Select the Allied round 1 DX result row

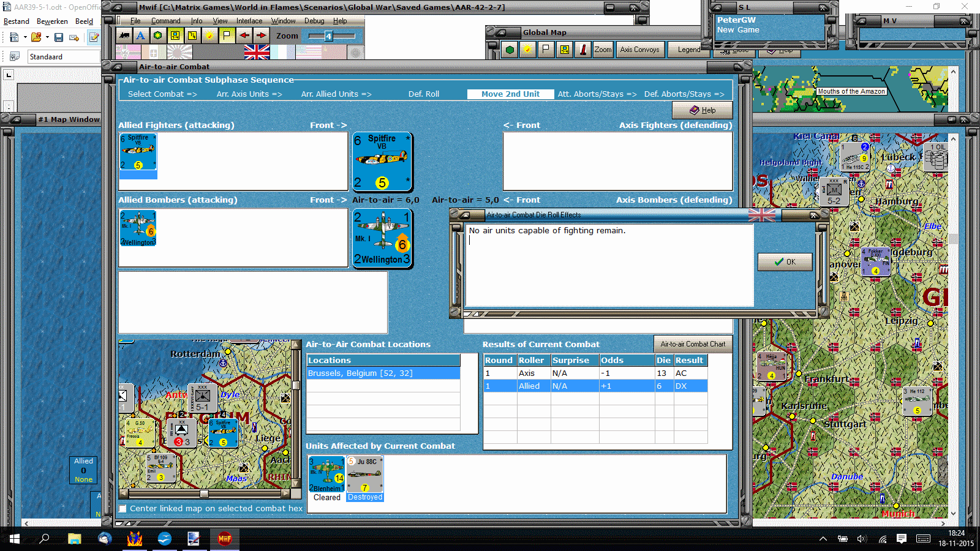tap(595, 386)
